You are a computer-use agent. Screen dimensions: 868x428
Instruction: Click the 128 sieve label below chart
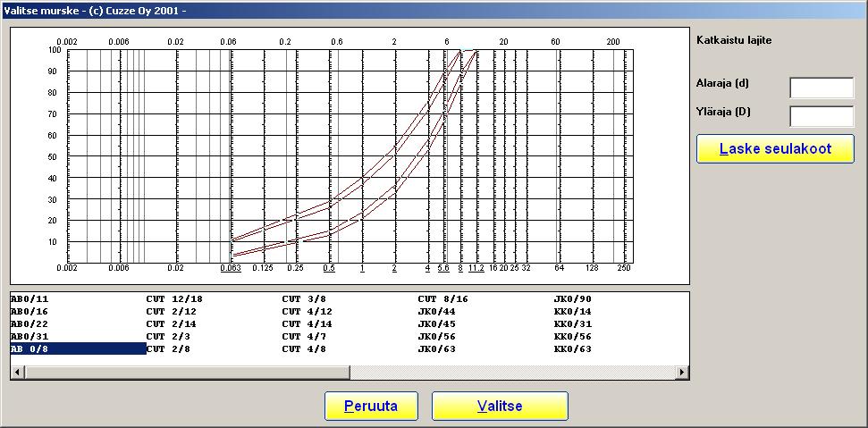(593, 268)
